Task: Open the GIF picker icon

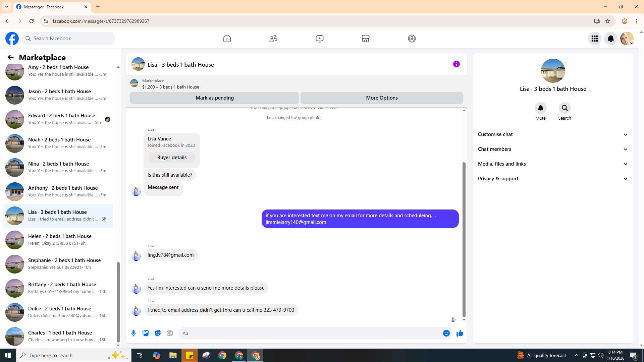Action: click(x=170, y=333)
